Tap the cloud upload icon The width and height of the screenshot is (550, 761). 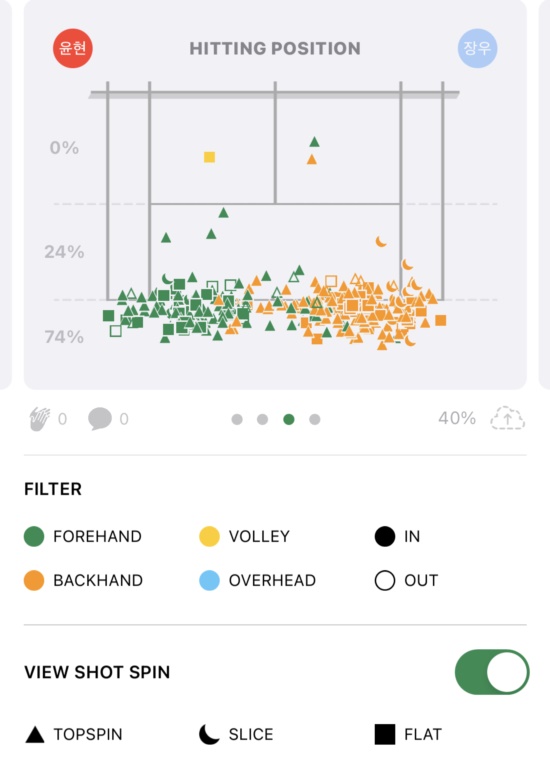[x=508, y=418]
